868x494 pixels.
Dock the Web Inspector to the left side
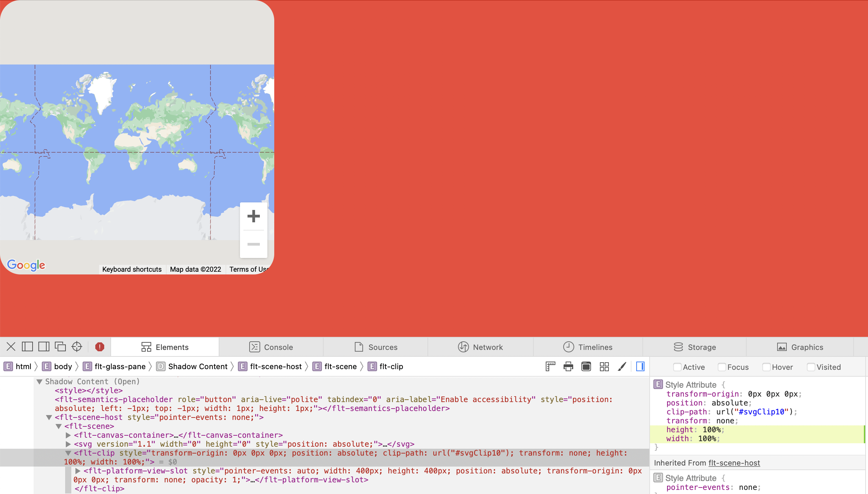[28, 347]
